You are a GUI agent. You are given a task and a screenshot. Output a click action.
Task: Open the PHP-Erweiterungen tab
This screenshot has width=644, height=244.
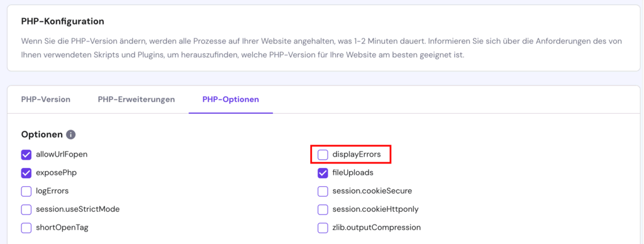(136, 99)
